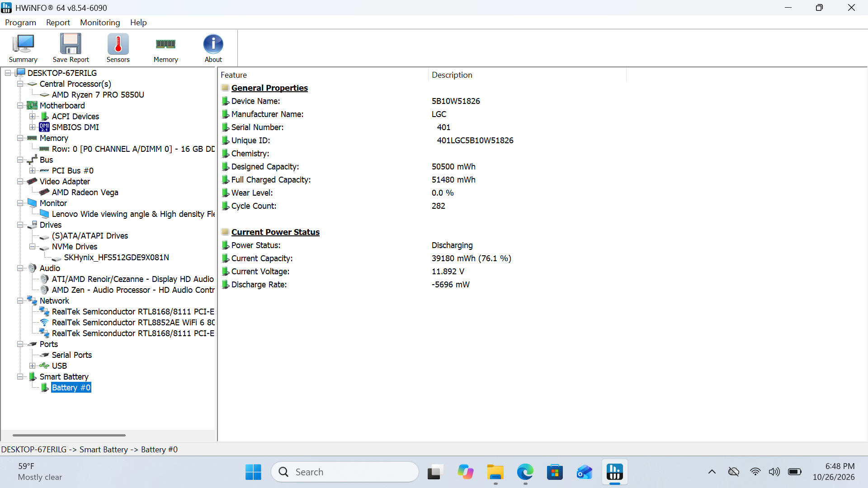Click the Feature column header
The image size is (868, 488).
click(x=323, y=75)
